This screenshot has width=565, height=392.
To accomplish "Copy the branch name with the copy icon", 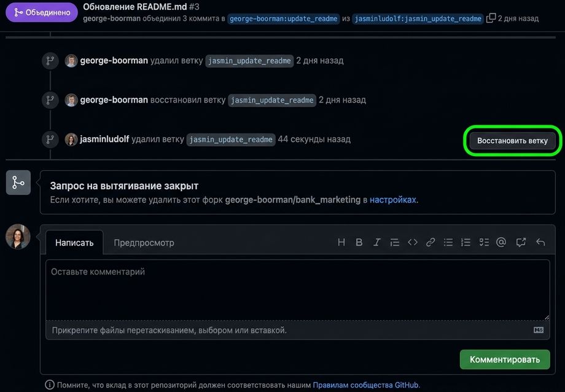I will coord(491,18).
